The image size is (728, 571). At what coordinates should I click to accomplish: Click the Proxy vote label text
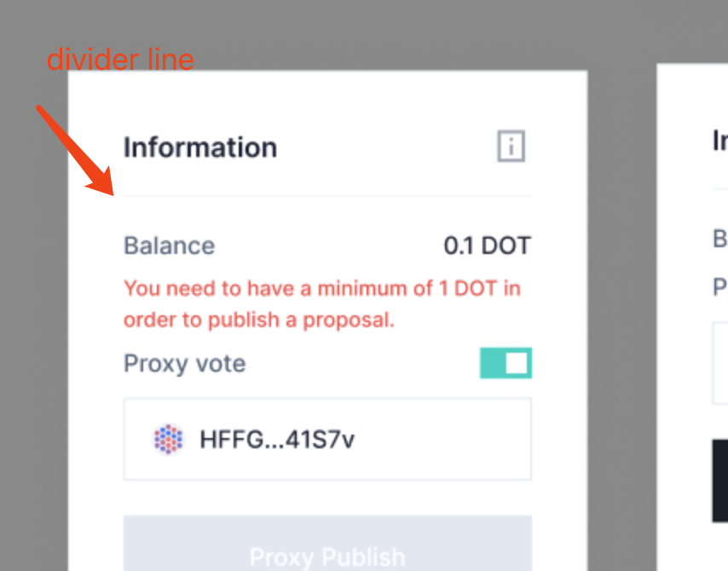(x=184, y=362)
